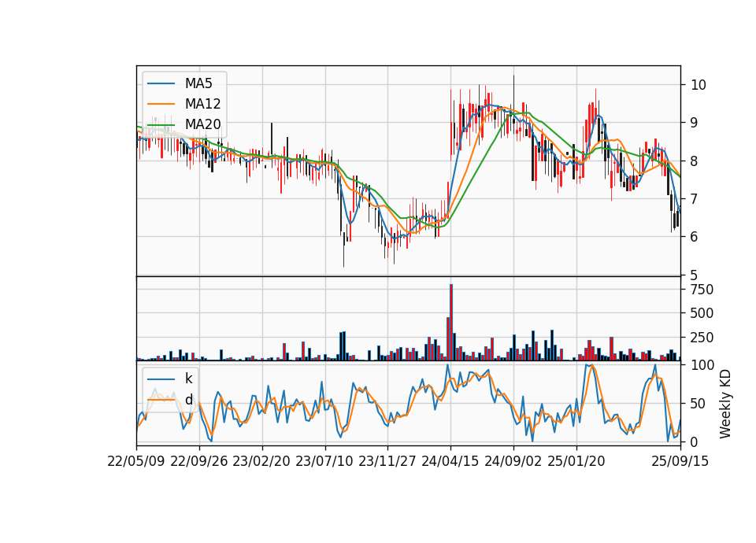Click the volume axis value 250

click(x=702, y=338)
